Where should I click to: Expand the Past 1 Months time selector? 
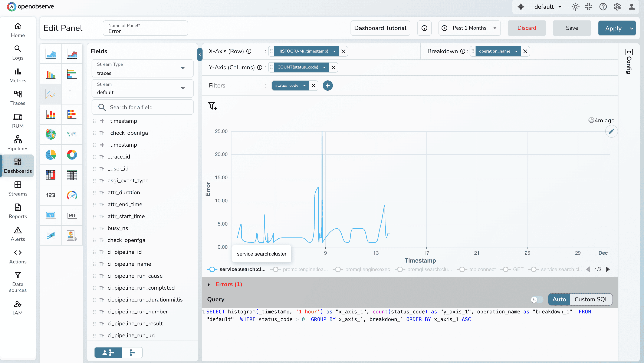[x=469, y=28]
